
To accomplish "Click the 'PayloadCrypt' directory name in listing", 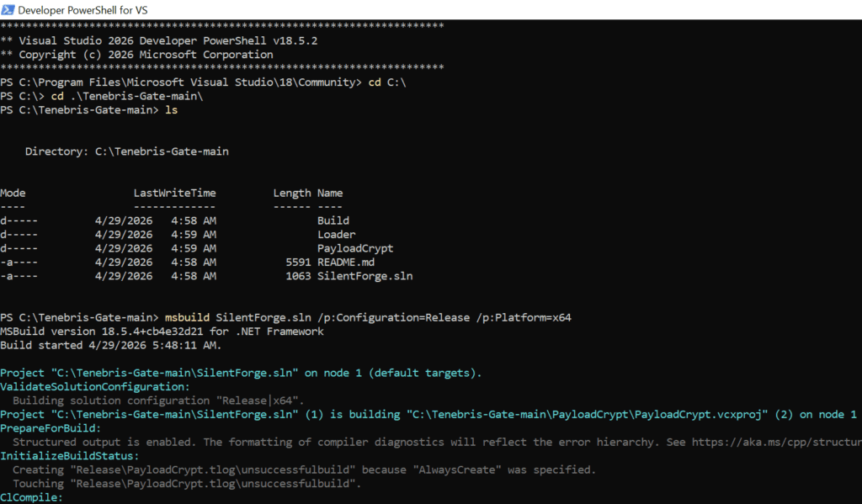I will point(355,248).
